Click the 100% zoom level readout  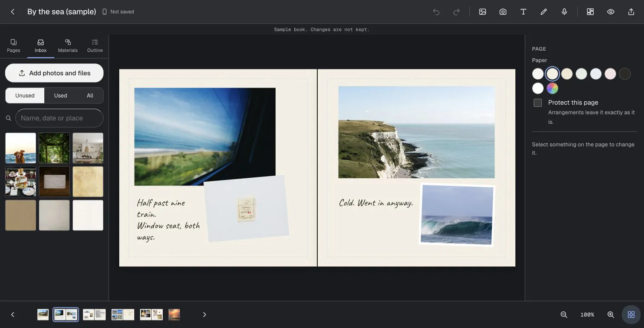(x=587, y=315)
